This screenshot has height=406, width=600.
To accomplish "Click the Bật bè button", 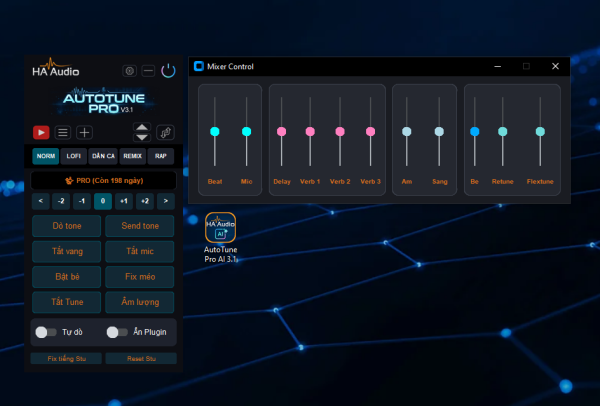I will point(67,277).
